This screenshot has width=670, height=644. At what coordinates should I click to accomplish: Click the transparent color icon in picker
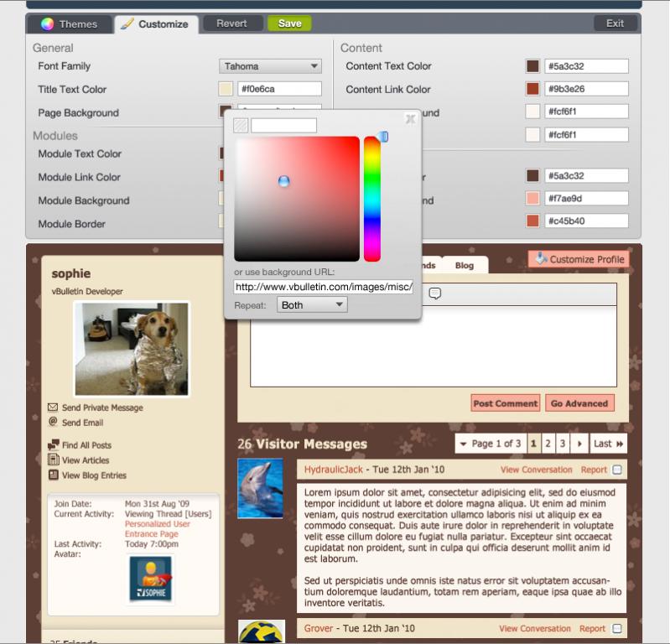(242, 126)
